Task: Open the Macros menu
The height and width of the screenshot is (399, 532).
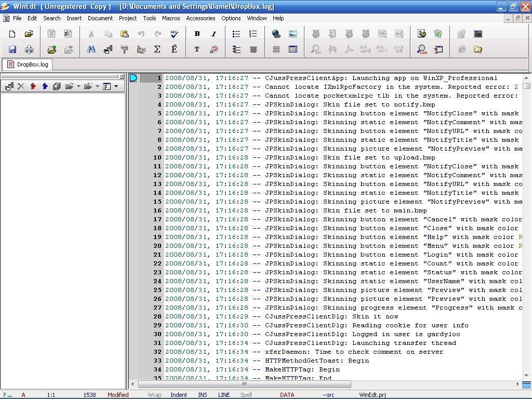Action: pyautogui.click(x=170, y=18)
